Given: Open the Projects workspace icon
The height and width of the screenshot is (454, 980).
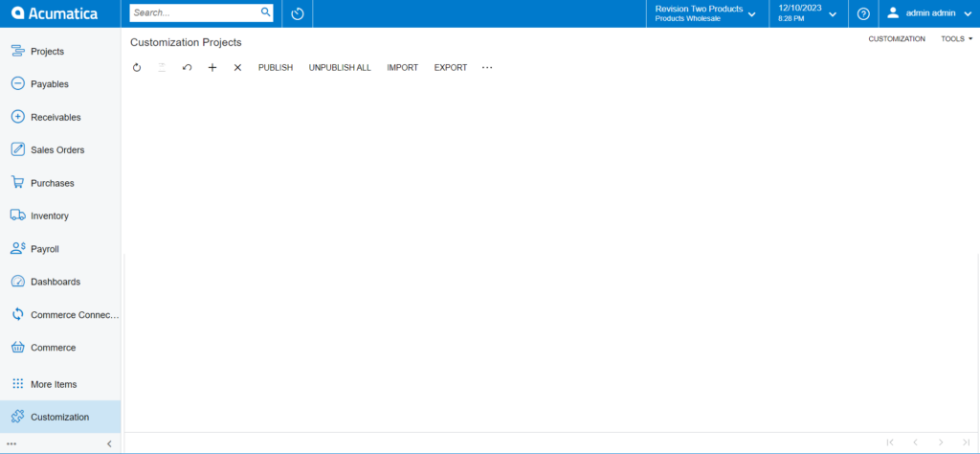Looking at the screenshot, I should tap(17, 52).
